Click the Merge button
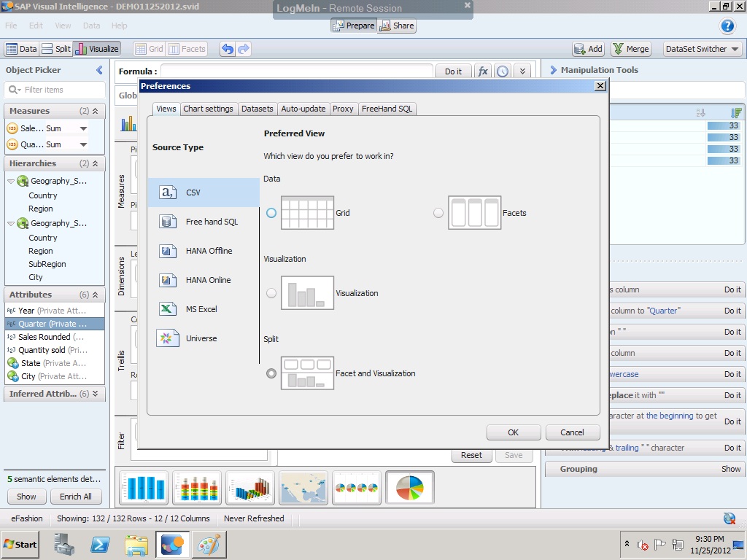Screen dimensions: 747x560 coord(631,49)
